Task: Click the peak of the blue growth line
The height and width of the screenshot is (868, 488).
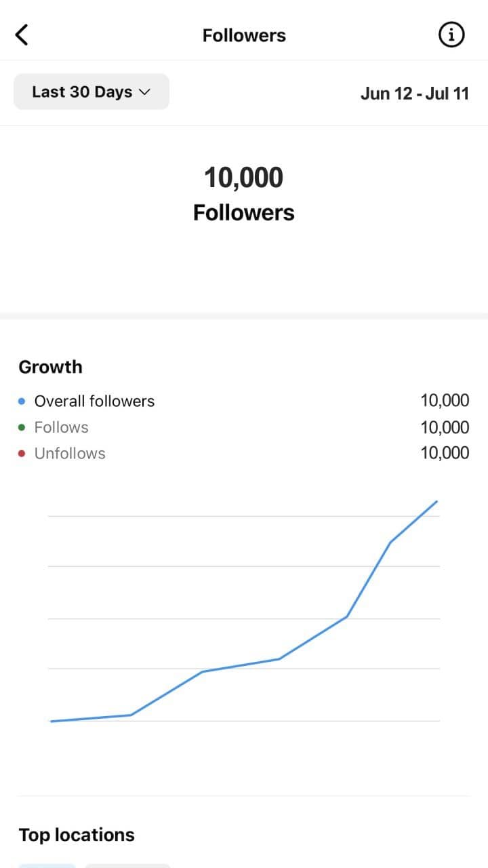Action: pyautogui.click(x=437, y=502)
